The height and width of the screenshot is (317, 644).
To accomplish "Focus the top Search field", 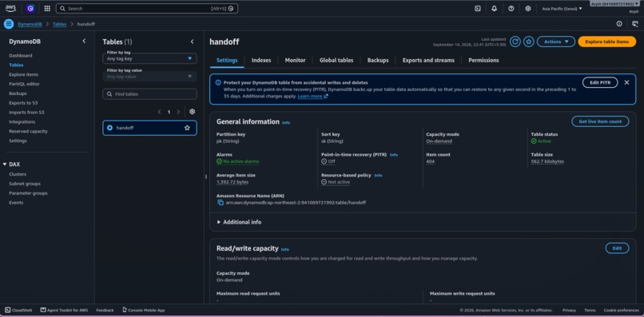I will tap(147, 8).
